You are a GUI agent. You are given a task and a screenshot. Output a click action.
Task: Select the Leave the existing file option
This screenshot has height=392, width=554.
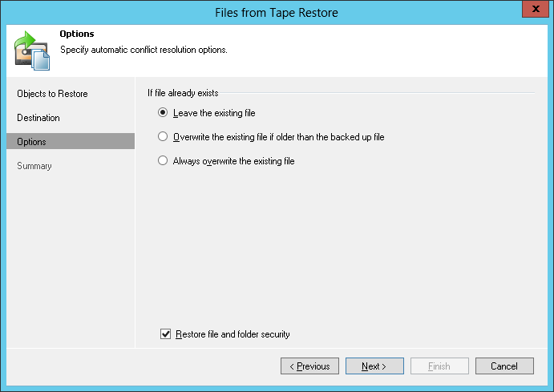pos(164,113)
